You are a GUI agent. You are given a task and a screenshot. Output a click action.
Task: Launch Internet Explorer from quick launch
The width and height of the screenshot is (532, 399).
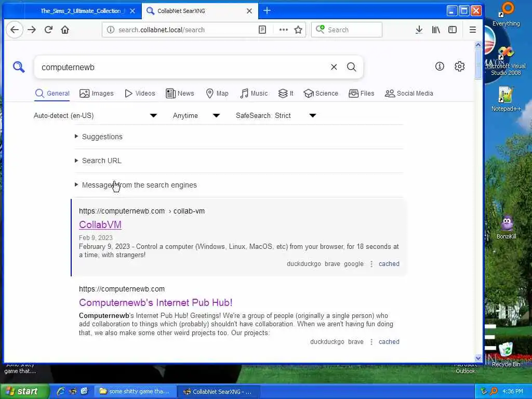61,391
